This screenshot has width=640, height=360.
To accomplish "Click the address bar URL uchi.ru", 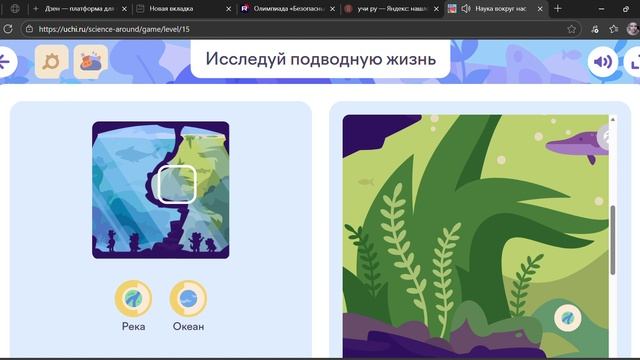I will tap(114, 29).
